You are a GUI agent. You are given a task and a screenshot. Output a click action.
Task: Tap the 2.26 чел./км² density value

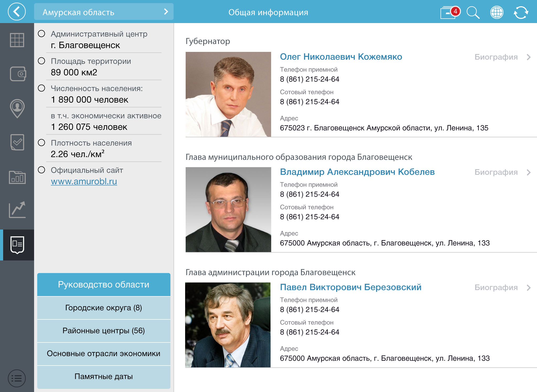(x=78, y=154)
